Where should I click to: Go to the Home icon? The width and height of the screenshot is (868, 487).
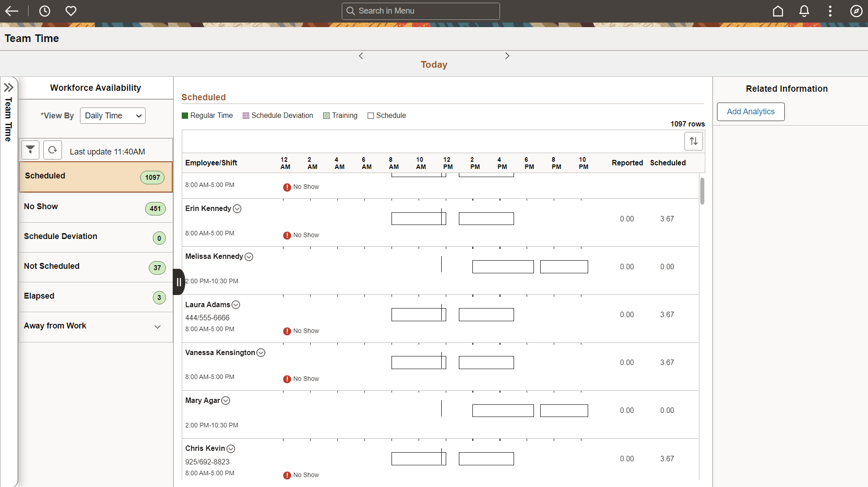[778, 11]
